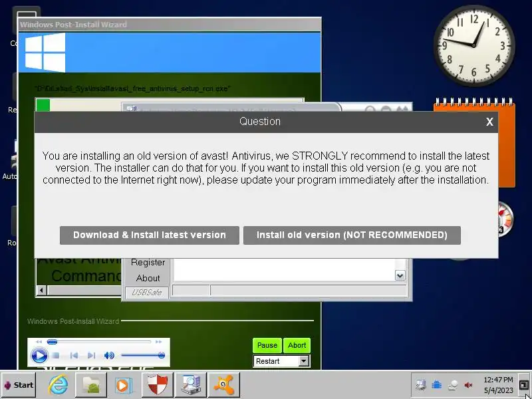Click the Windows Post-Install Wizard title bar
Viewport: 532px width, 399px height.
click(x=170, y=25)
